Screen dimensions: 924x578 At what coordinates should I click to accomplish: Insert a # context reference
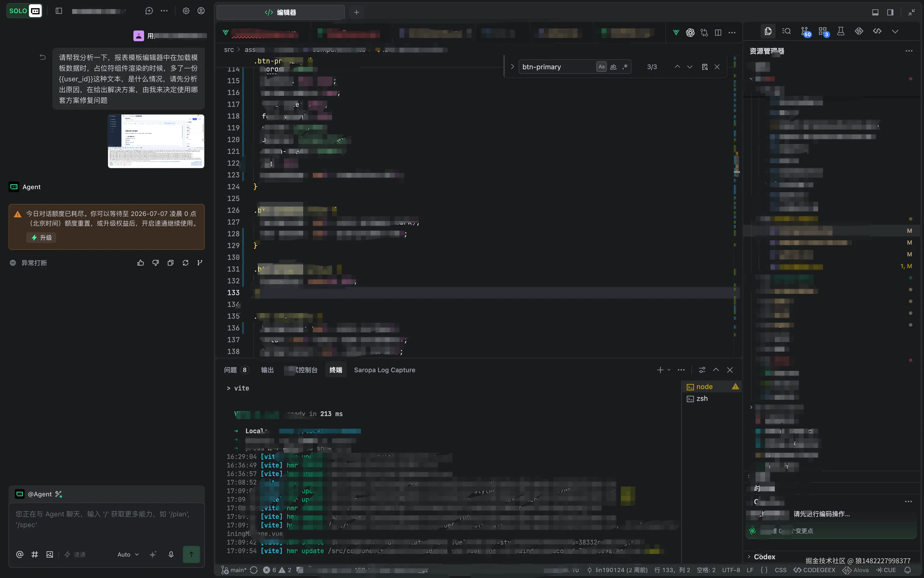click(x=35, y=554)
